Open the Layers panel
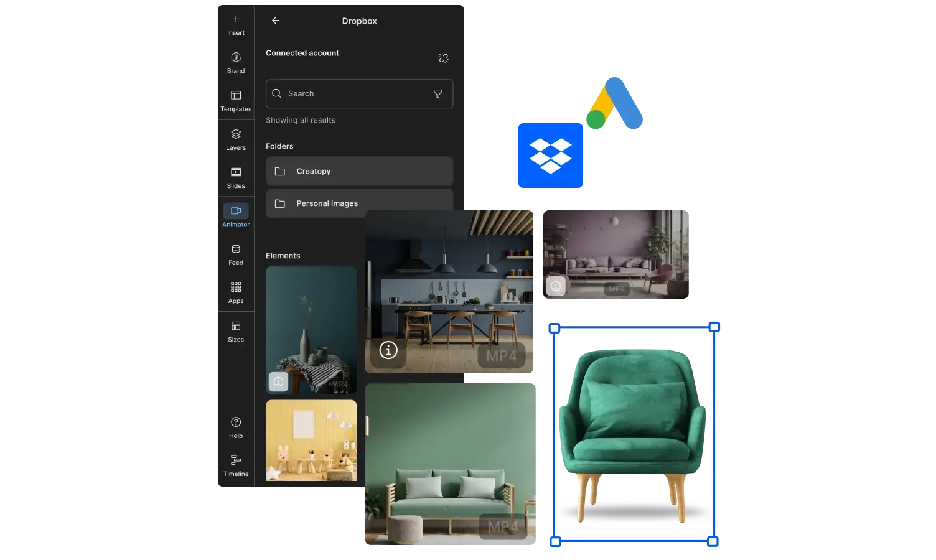Screen dimensions: 936x560 (x=235, y=139)
